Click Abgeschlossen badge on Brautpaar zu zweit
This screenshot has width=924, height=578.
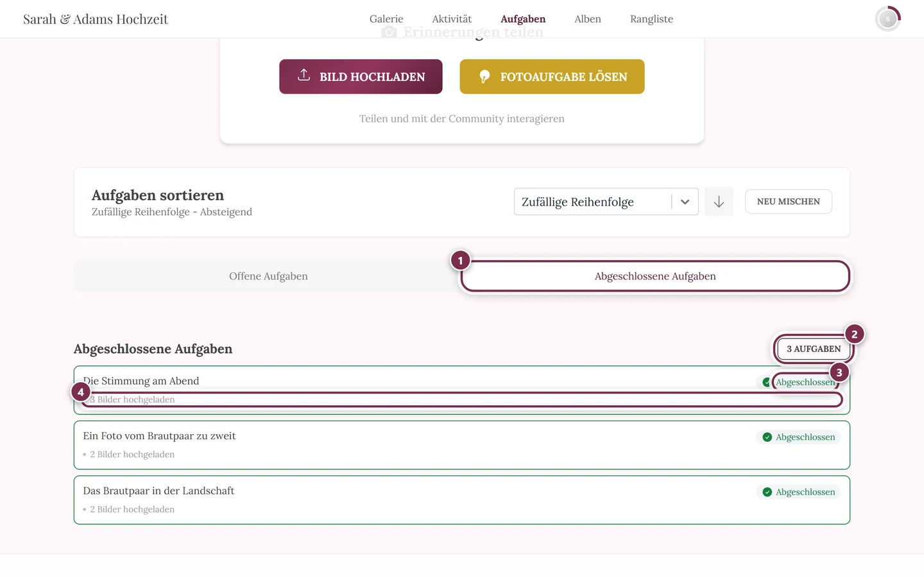798,437
